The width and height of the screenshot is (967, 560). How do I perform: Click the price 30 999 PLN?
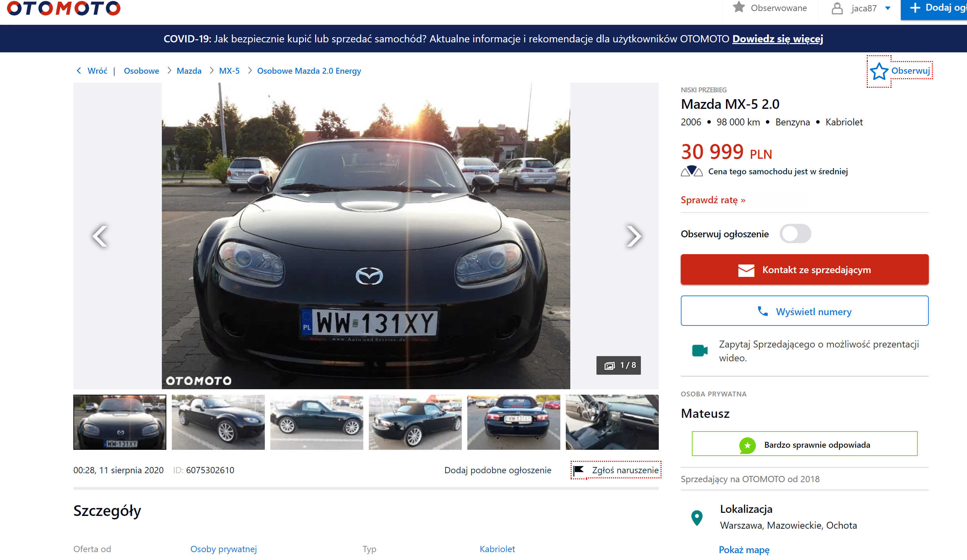726,152
